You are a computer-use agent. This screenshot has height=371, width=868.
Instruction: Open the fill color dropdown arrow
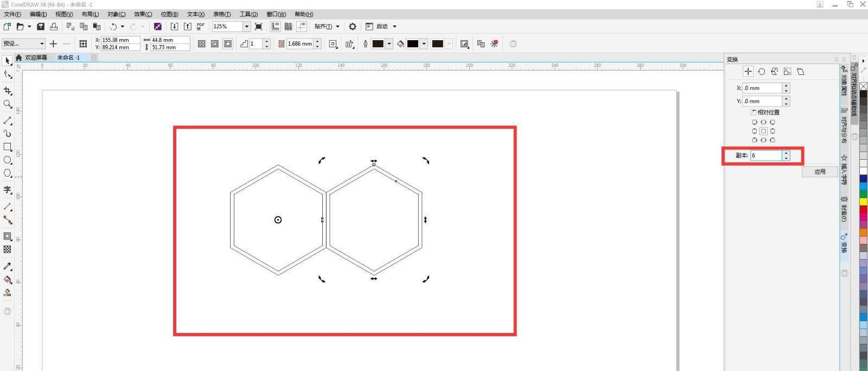point(424,43)
